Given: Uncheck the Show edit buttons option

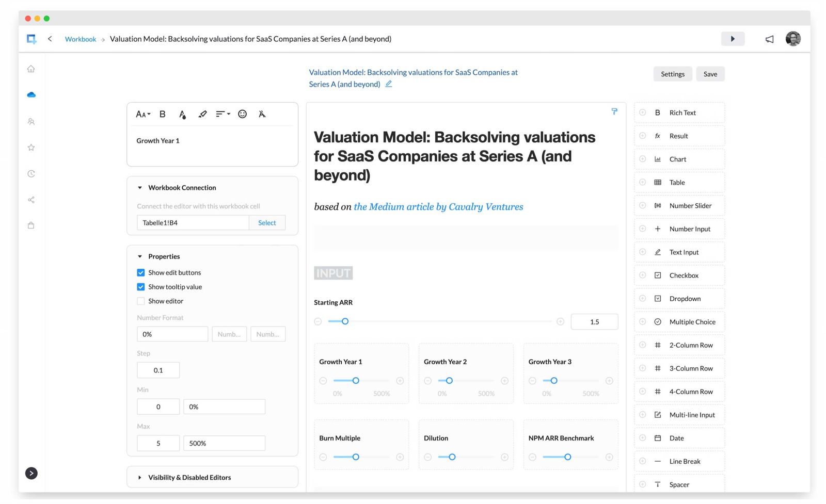Looking at the screenshot, I should pyautogui.click(x=140, y=272).
